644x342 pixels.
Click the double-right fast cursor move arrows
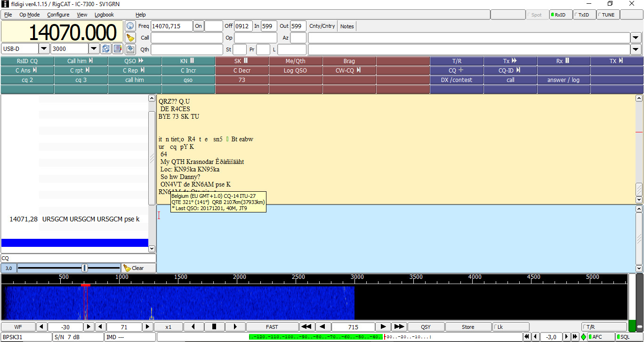coord(399,327)
